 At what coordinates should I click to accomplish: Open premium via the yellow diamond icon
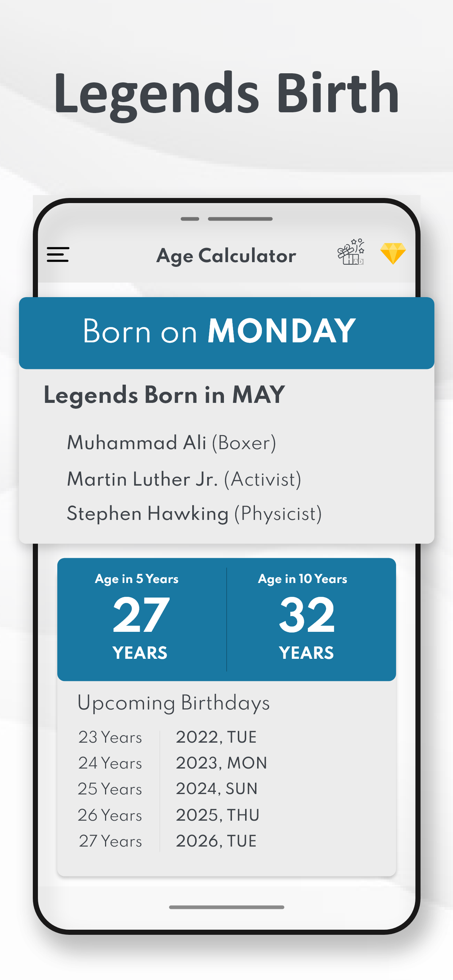393,253
